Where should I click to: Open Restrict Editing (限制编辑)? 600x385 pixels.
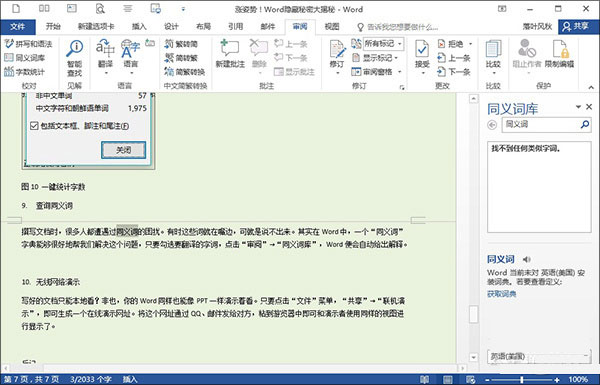(x=559, y=54)
